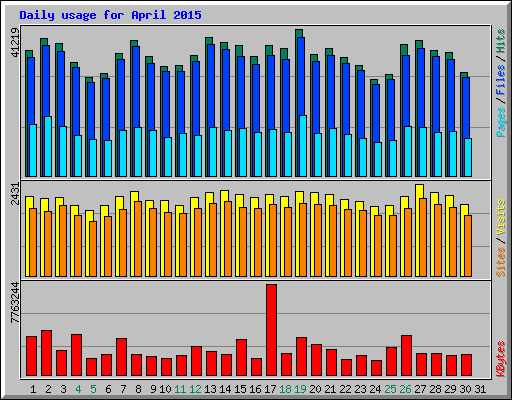Viewport: 512px width, 400px height.
Task: Click the 'Hits' legend label
Action: (501, 41)
